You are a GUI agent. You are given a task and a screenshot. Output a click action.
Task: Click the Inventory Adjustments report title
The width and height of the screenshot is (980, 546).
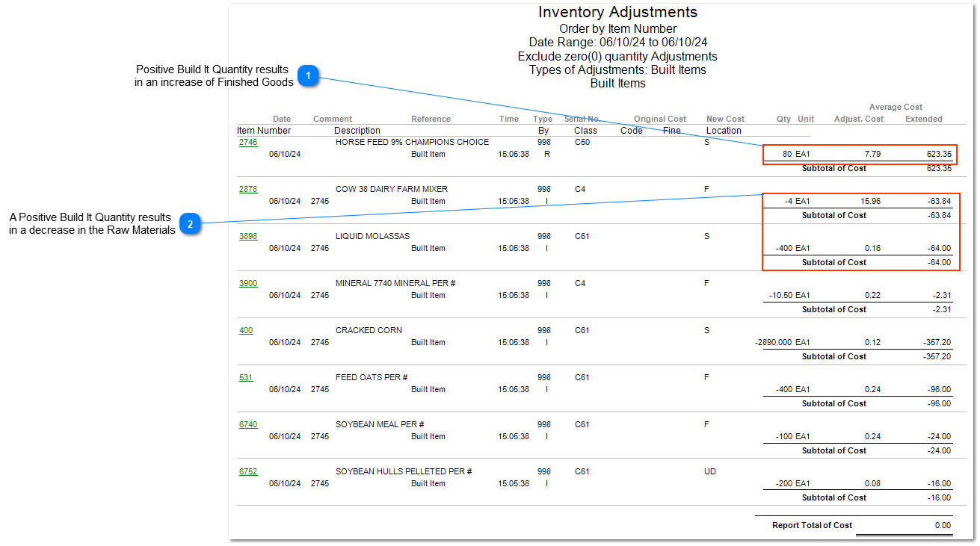617,13
